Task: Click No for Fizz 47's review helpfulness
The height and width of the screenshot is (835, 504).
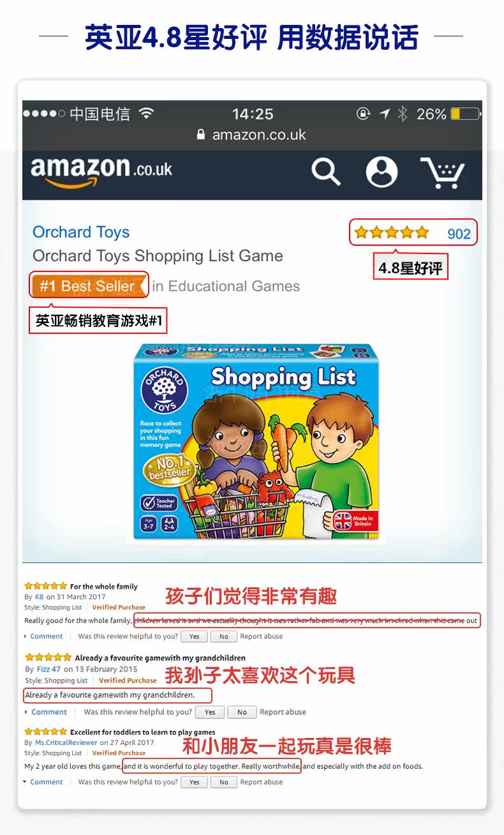Action: [x=242, y=712]
